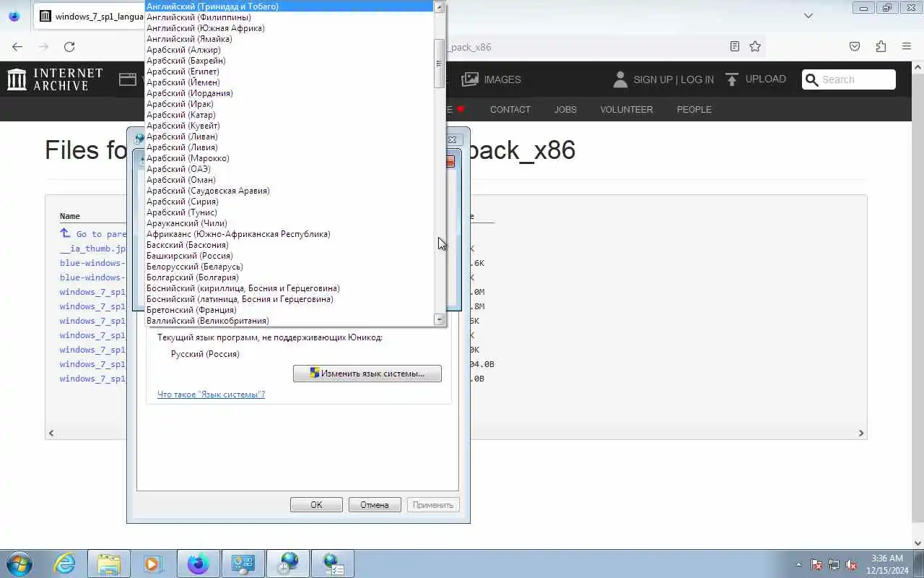Click the taskbar globe with clock icon
Screen dimensions: 924x578
coord(287,564)
